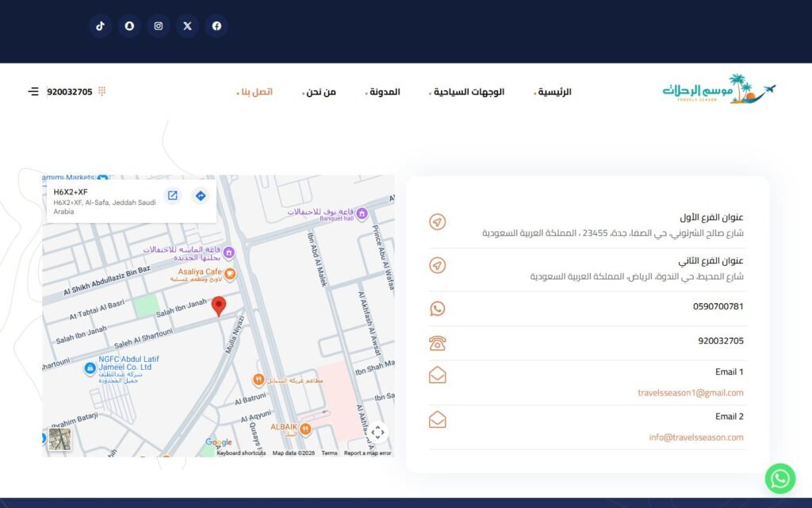Click the NGFC Abdul Latif Jameel marker
This screenshot has width=812, height=508.
click(90, 368)
